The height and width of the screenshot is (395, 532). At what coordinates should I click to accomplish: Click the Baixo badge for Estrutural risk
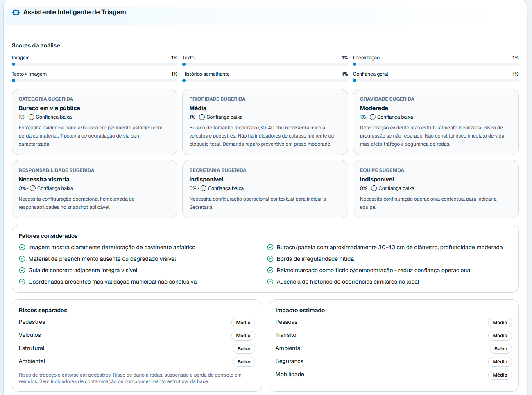tap(244, 349)
